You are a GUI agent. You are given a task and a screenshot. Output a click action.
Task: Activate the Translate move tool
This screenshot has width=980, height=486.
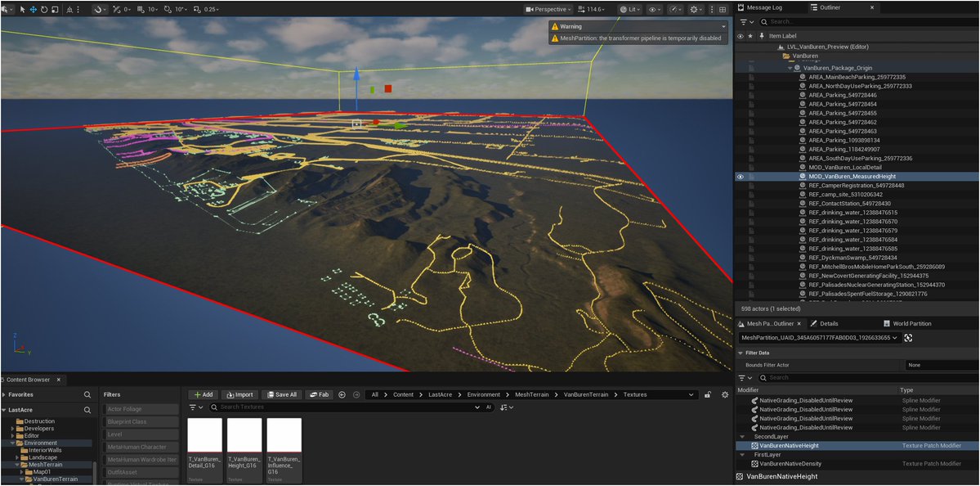[34, 9]
